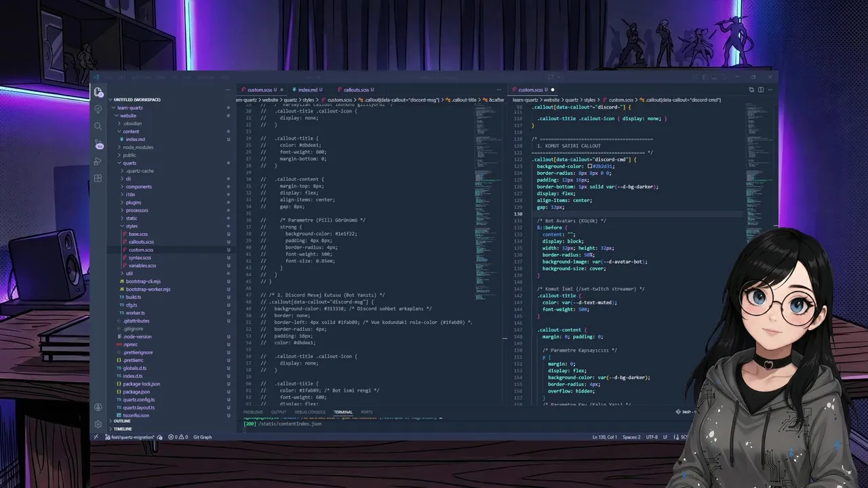Click UTF-8 encoding in status bar
Viewport: 868px width, 488px height.
pyautogui.click(x=652, y=437)
